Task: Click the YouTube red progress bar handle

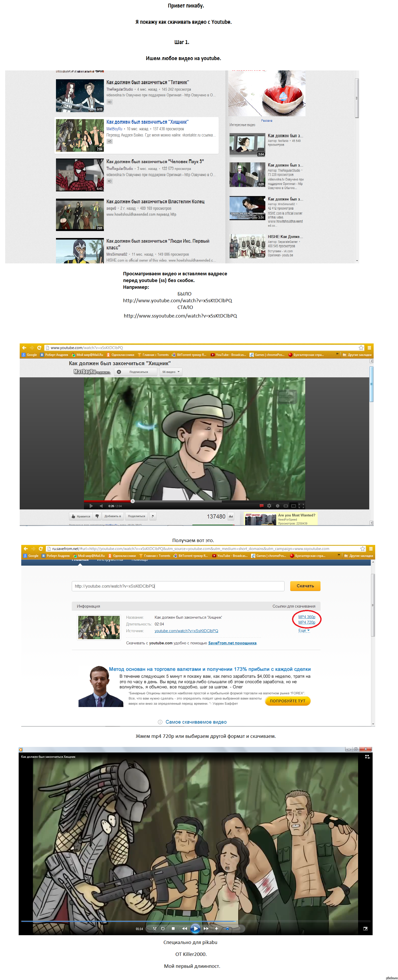Action: click(x=132, y=501)
